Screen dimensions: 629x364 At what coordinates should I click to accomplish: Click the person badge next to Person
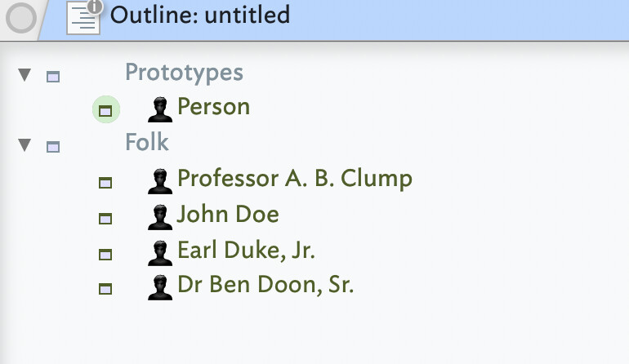click(x=160, y=109)
